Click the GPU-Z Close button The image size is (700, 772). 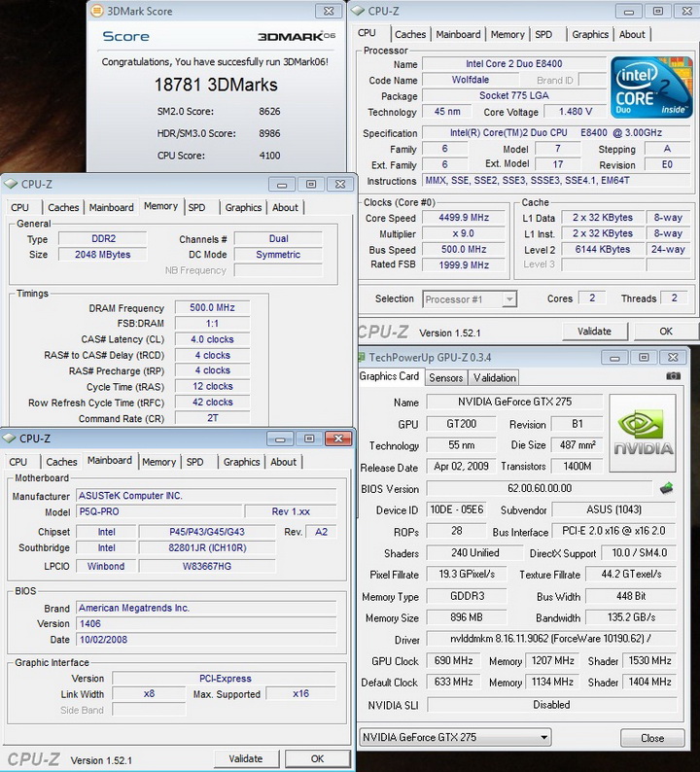652,738
